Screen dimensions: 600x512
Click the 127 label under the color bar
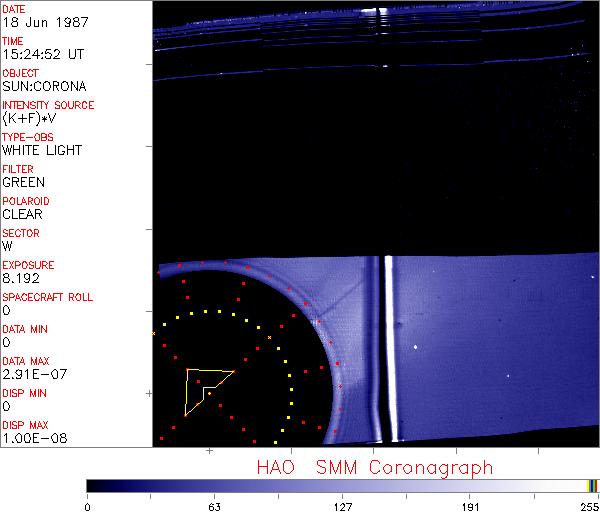coord(342,506)
